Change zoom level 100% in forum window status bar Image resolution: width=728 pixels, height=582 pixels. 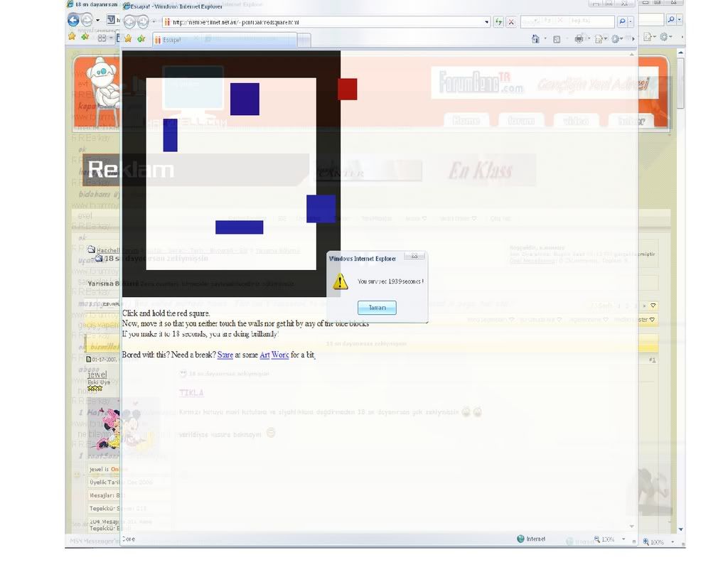657,541
